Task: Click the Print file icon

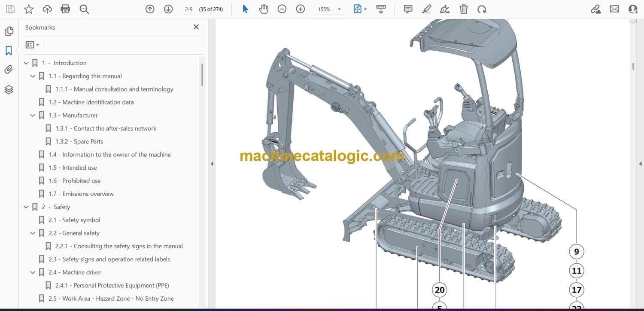Action: pos(65,9)
